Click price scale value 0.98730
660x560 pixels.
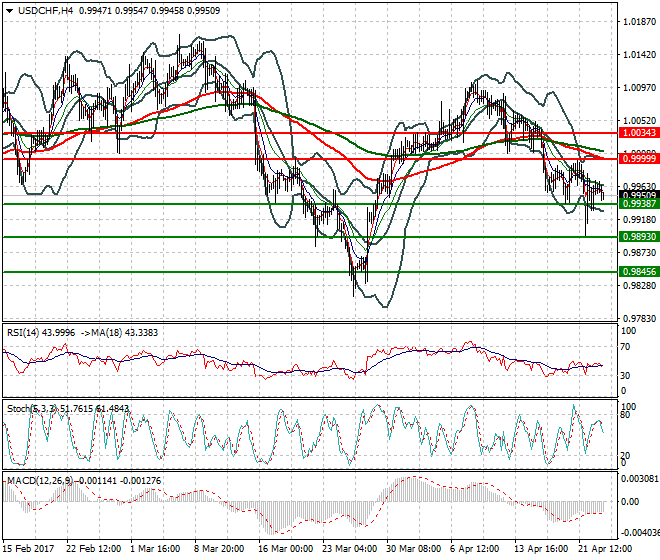coord(639,252)
